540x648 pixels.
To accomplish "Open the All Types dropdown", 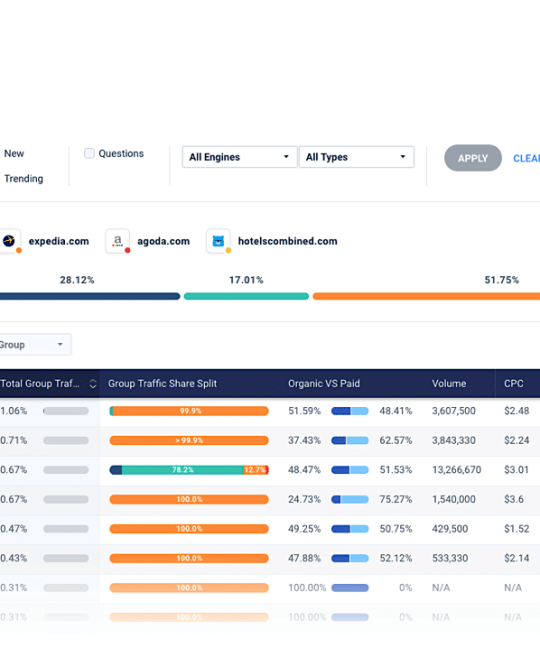I will point(357,157).
